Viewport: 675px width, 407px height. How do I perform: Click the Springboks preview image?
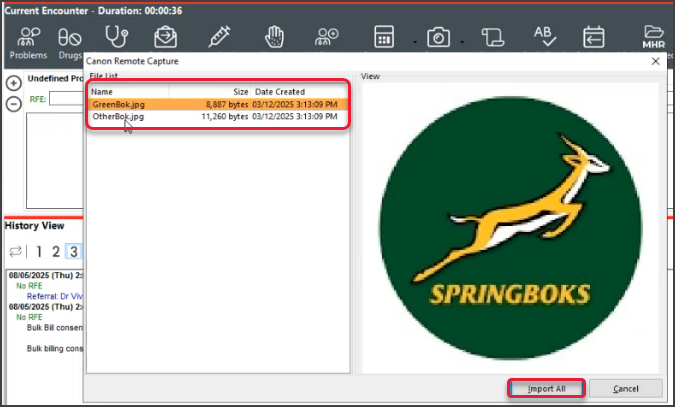click(510, 228)
